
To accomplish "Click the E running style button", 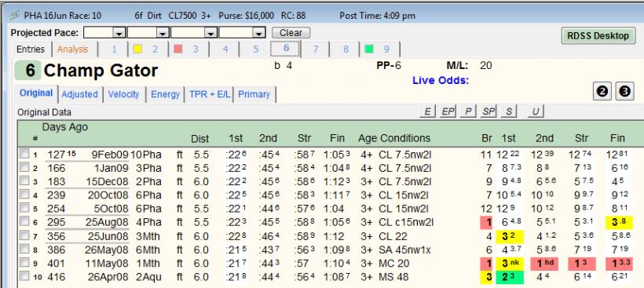I will coord(427,111).
